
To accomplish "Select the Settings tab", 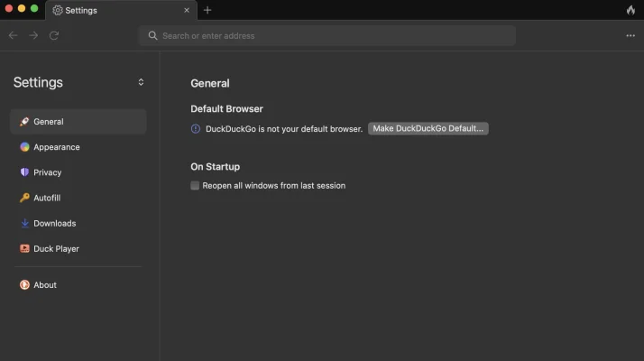I will [121, 10].
